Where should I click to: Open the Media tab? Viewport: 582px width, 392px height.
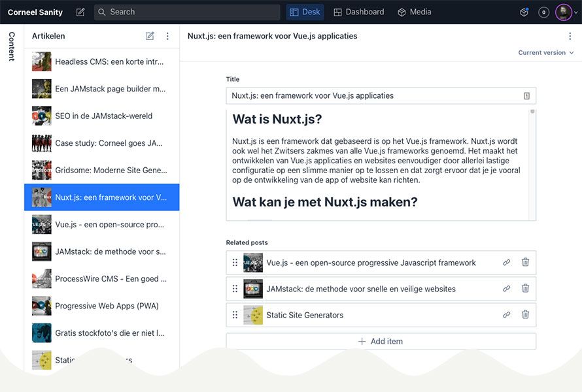coord(415,12)
